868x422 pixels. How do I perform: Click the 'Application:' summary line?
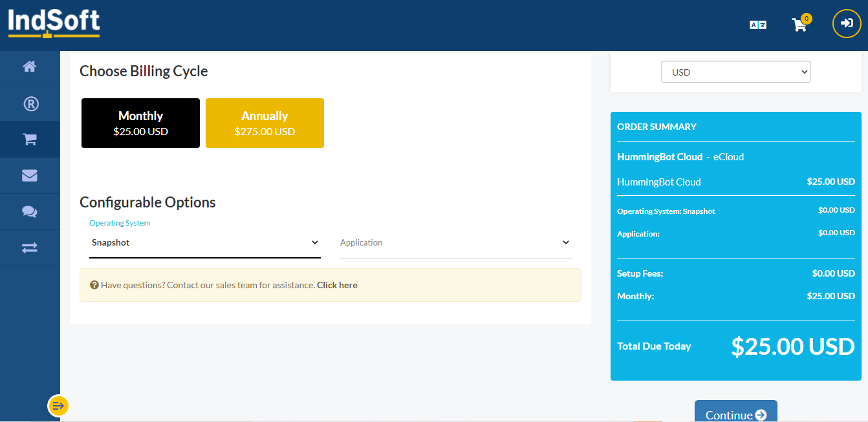point(638,234)
